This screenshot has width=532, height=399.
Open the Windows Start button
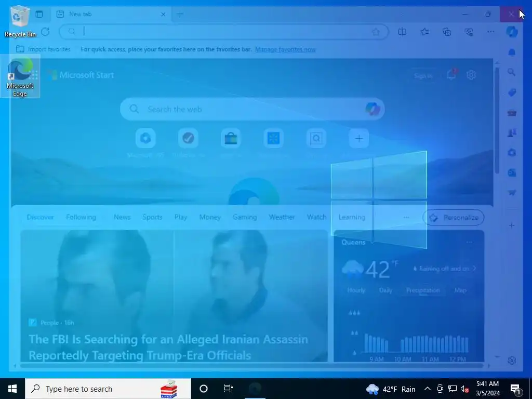tap(12, 389)
